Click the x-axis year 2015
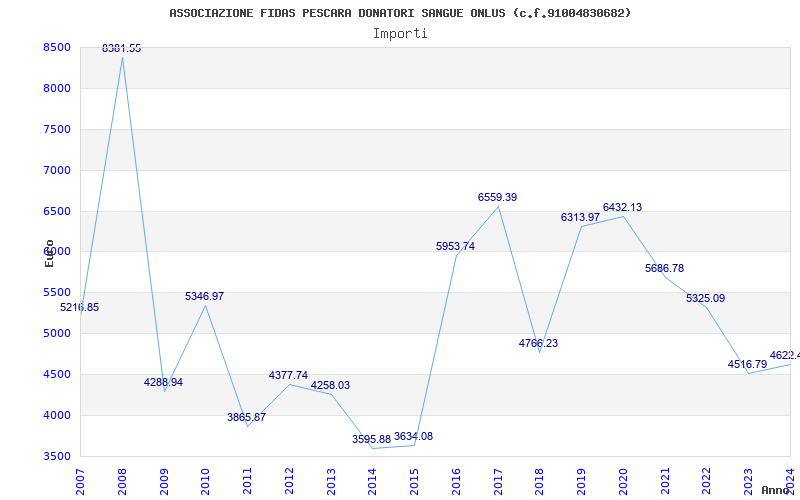This screenshot has width=800, height=500. pyautogui.click(x=414, y=482)
